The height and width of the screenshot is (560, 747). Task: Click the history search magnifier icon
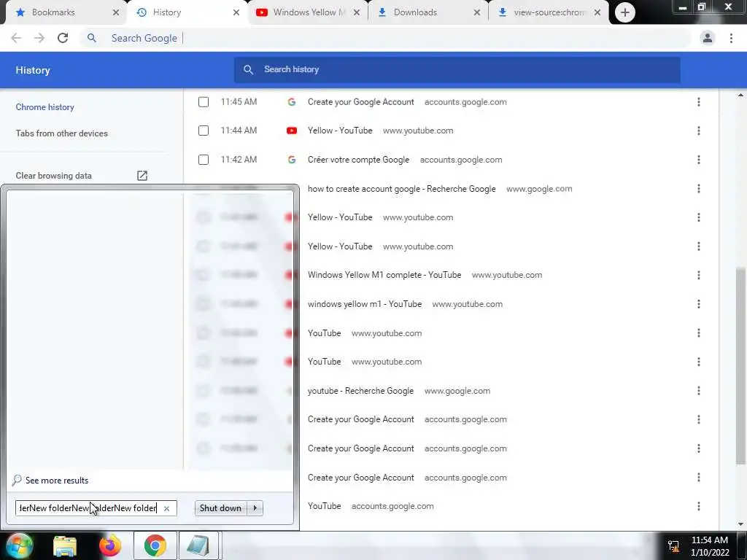pyautogui.click(x=248, y=69)
